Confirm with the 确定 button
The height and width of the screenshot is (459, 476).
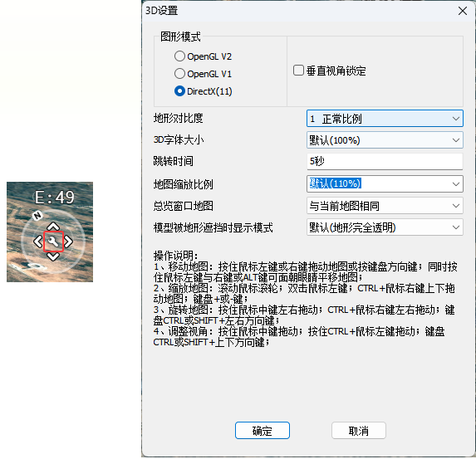click(263, 430)
